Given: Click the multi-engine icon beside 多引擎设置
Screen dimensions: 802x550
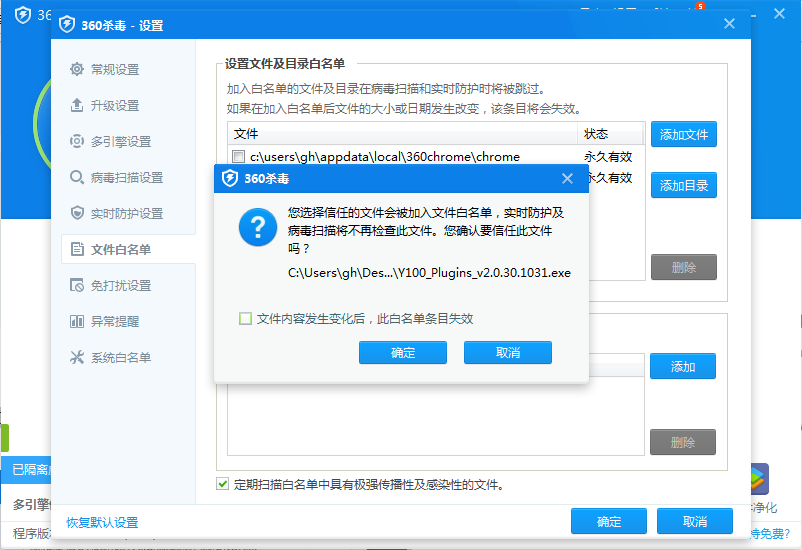Looking at the screenshot, I should coord(77,141).
